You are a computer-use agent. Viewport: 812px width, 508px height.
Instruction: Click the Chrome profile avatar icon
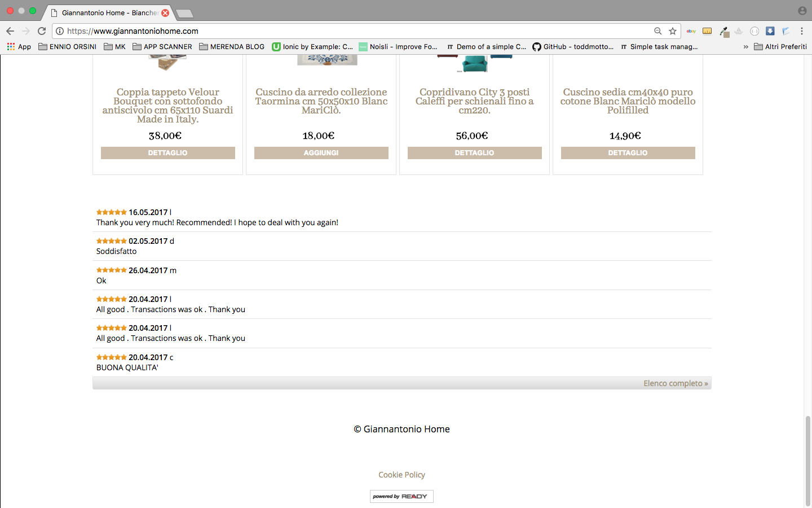[x=802, y=11]
